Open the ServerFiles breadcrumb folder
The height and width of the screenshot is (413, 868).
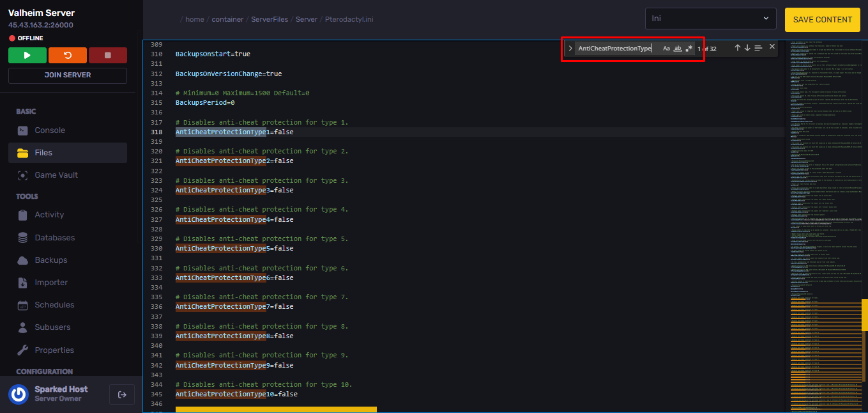(x=270, y=19)
